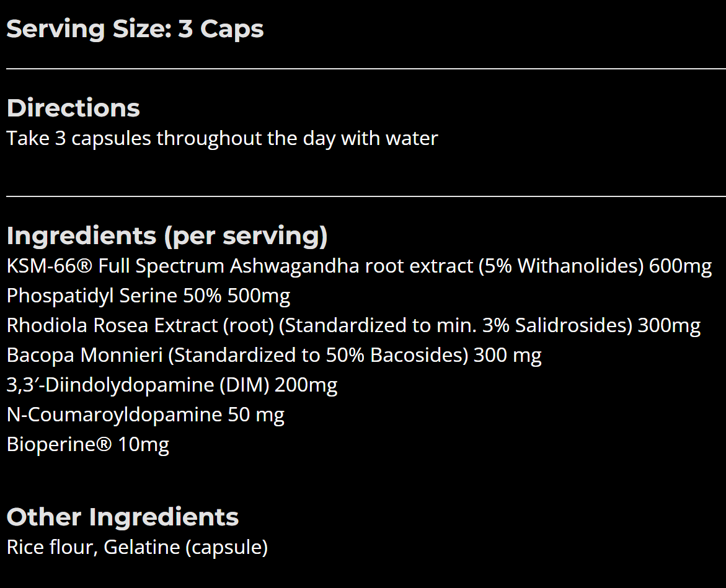Click the KSM-66 Ashwagandha ingredient line
This screenshot has height=588, width=726.
point(359,266)
